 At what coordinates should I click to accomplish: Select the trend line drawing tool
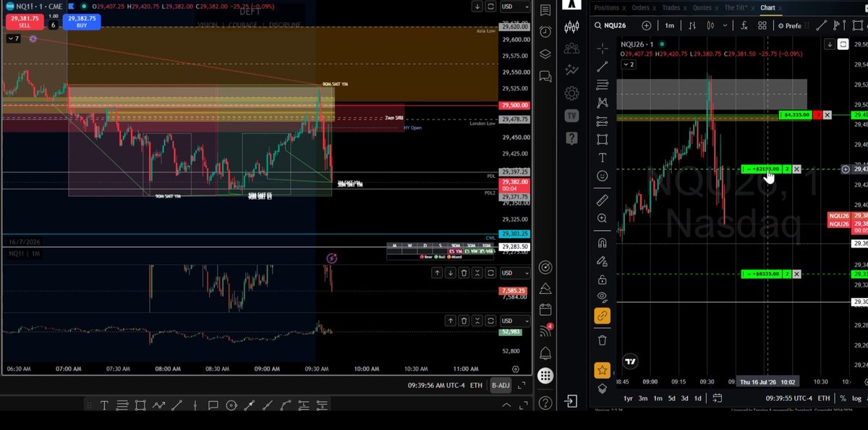pos(603,67)
